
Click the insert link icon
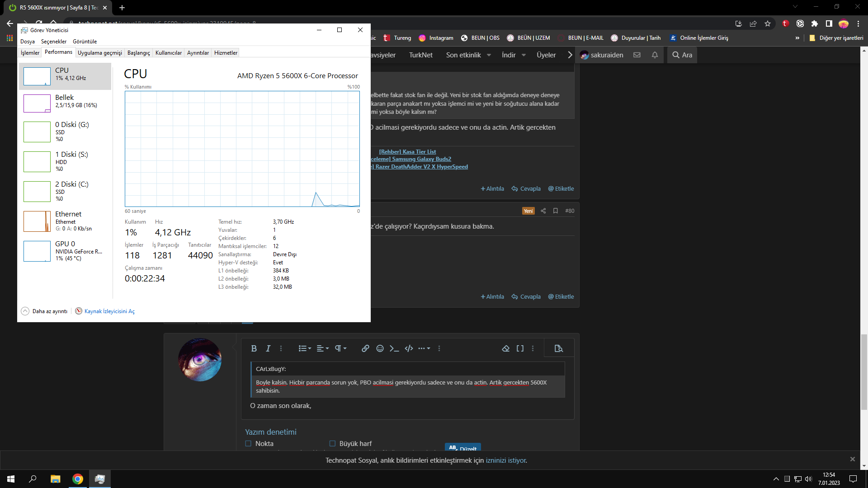pyautogui.click(x=365, y=348)
